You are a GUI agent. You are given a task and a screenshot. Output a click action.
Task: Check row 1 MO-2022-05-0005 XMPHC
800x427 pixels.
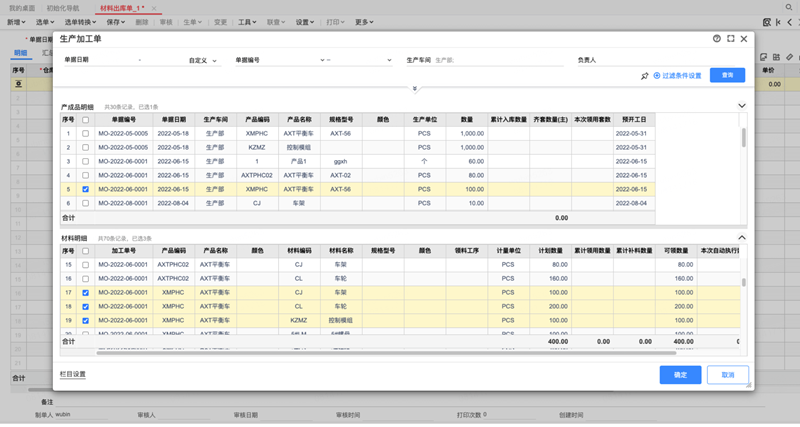85,134
